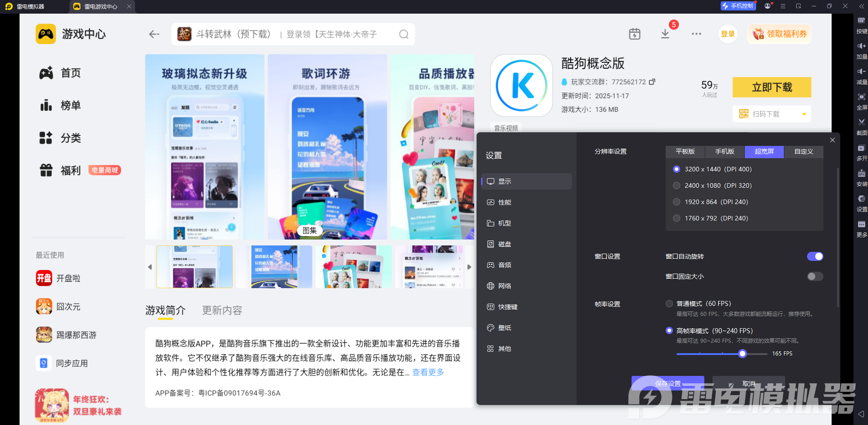Click the download manager icon with badge

665,34
